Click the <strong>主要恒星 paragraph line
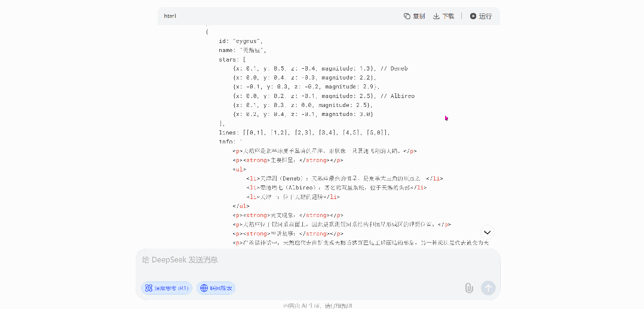This screenshot has width=644, height=309. 287,160
